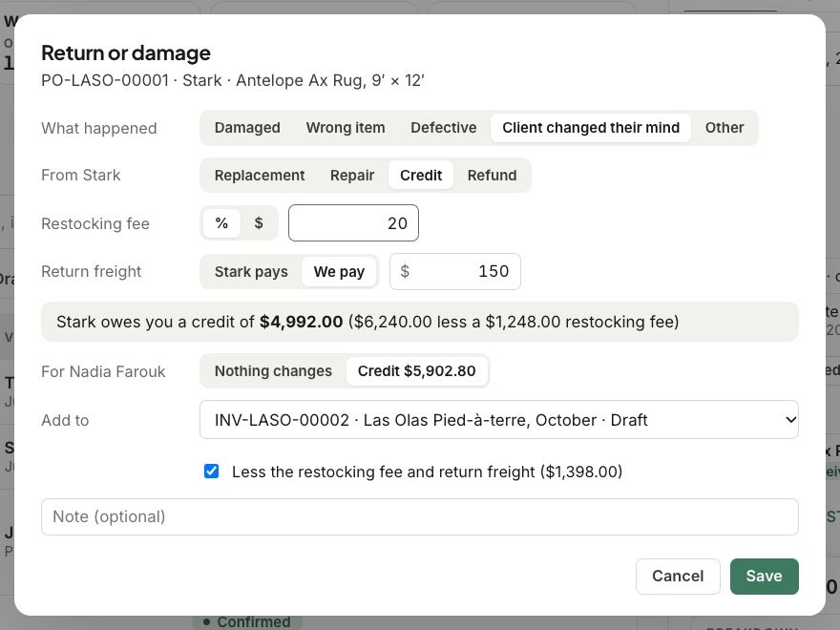Select Credit $5,902.80 for client
840x630 pixels.
click(416, 370)
